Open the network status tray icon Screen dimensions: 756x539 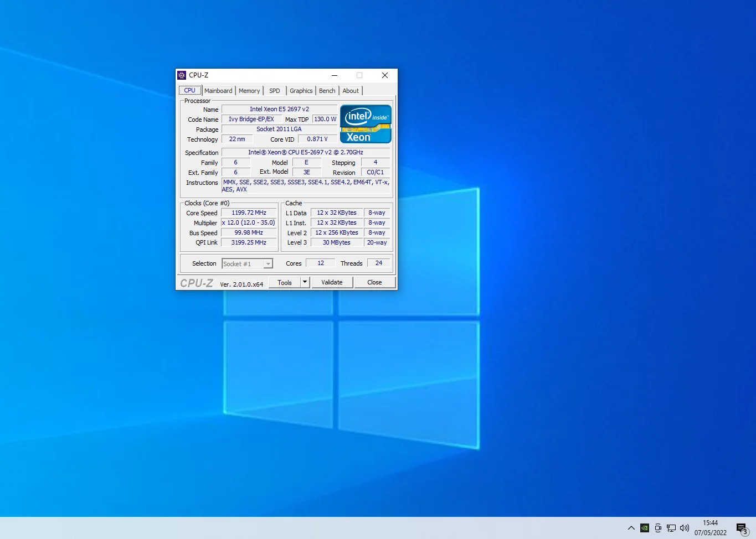point(671,528)
